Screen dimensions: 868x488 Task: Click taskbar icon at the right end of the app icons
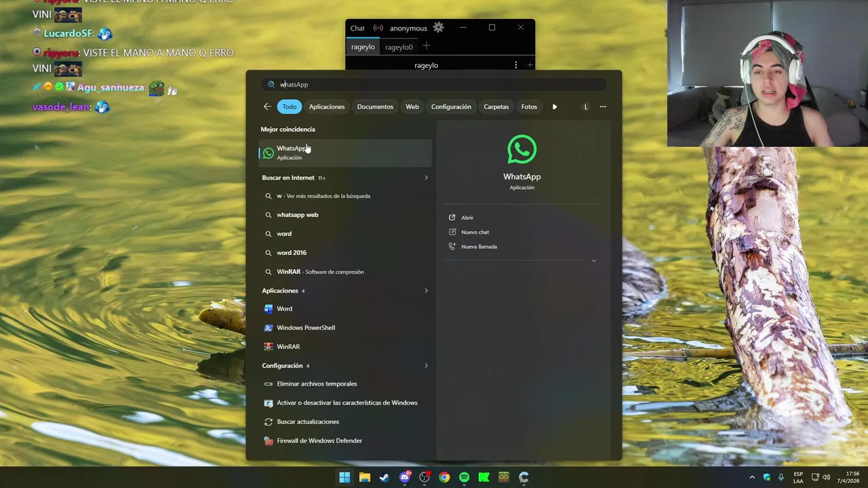tap(524, 477)
